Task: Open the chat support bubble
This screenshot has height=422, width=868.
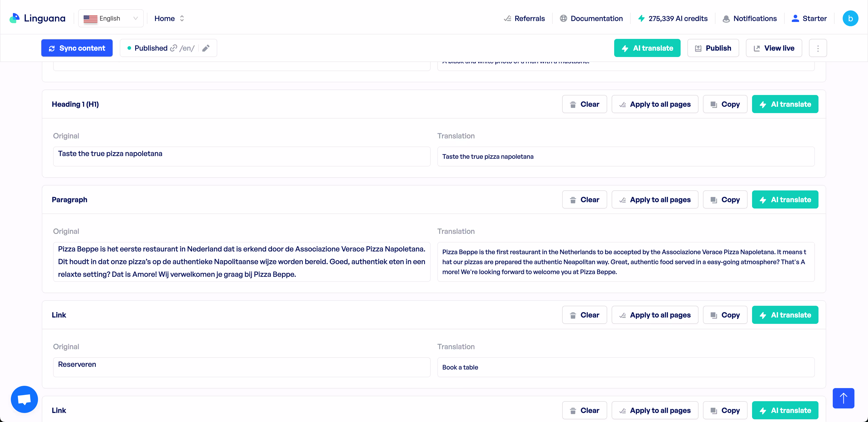Action: [24, 399]
